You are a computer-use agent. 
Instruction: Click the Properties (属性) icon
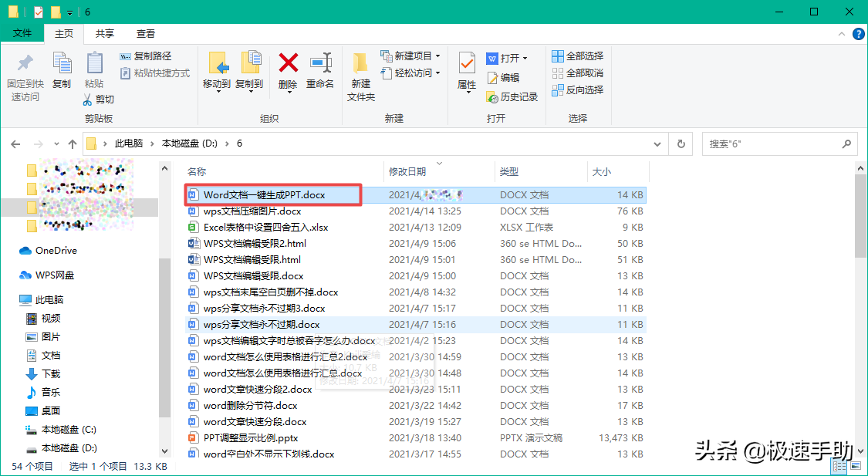coord(467,63)
